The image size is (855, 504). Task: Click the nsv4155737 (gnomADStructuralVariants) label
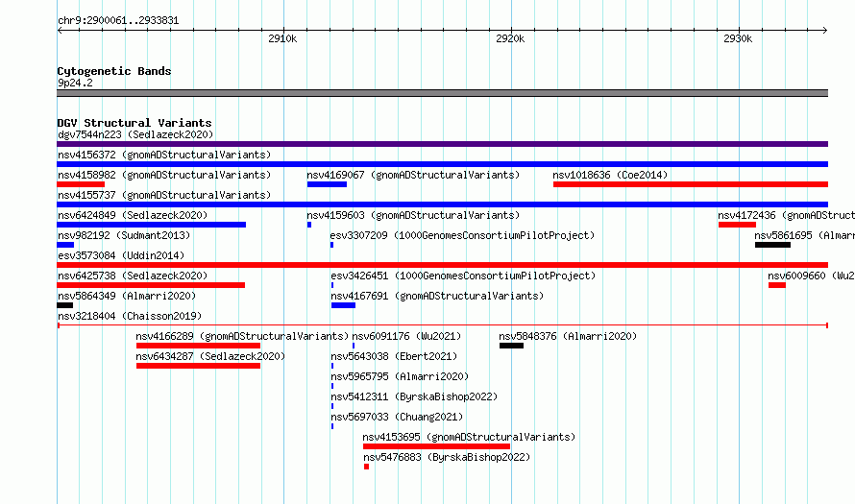click(164, 195)
